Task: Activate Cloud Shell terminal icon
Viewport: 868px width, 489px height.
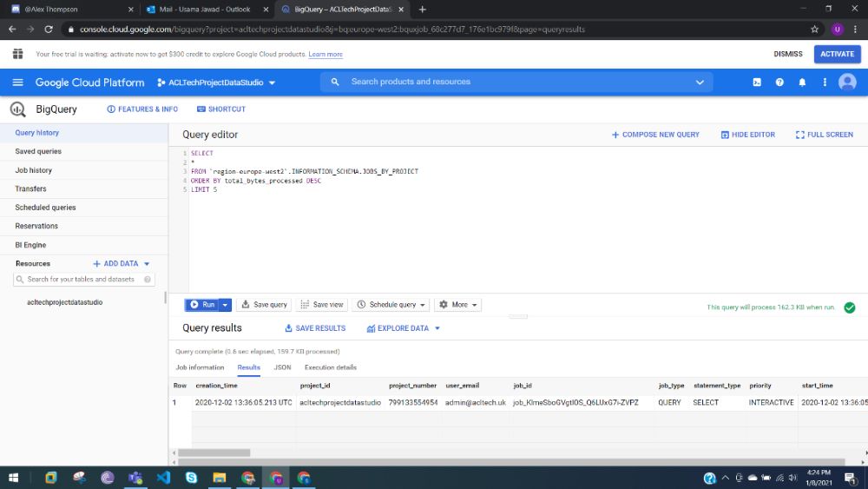Action: pyautogui.click(x=757, y=83)
